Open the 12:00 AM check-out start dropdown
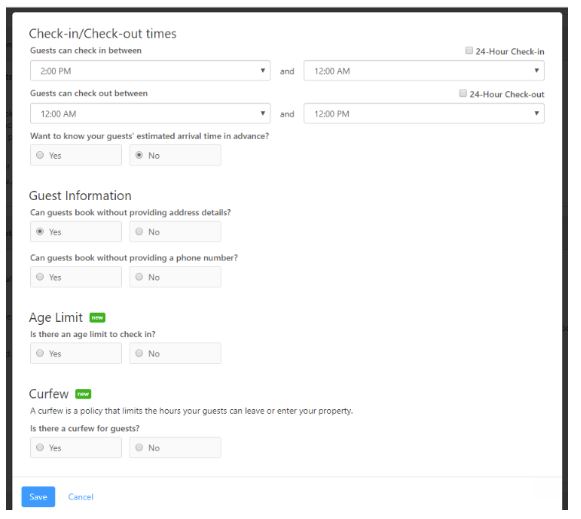Screen dimensions: 581x519 point(150,113)
